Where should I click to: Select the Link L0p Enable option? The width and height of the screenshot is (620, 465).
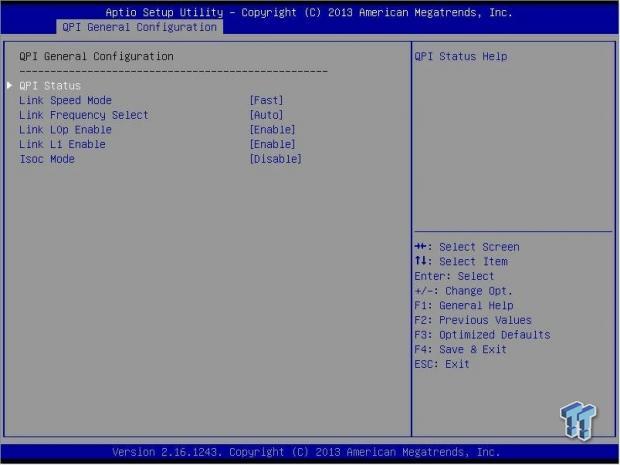pyautogui.click(x=66, y=130)
